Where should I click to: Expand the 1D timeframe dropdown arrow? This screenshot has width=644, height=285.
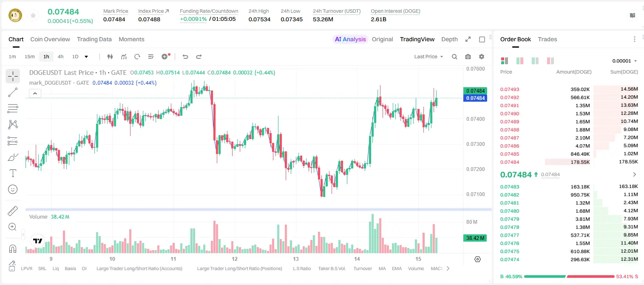tap(86, 57)
